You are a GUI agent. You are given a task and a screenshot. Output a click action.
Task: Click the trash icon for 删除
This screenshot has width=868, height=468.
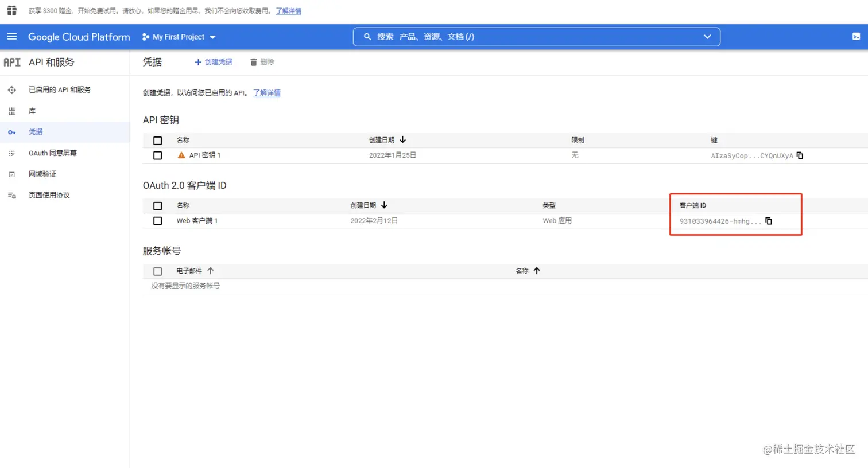253,62
